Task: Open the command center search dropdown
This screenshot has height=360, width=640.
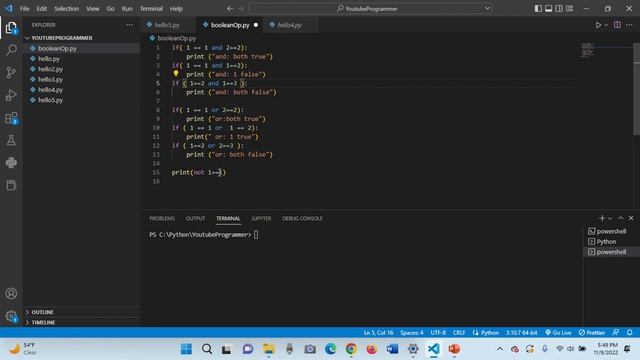Action: click(x=487, y=9)
